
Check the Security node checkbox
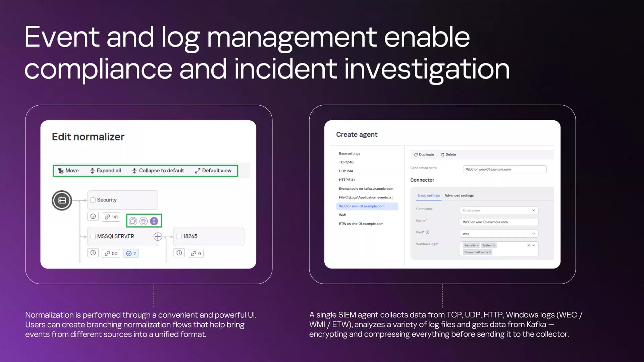coord(93,200)
